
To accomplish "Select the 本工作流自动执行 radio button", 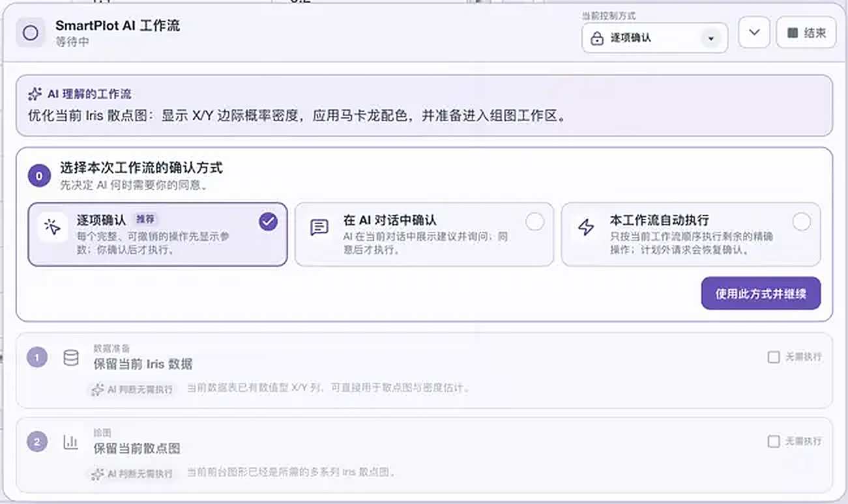I will point(801,222).
